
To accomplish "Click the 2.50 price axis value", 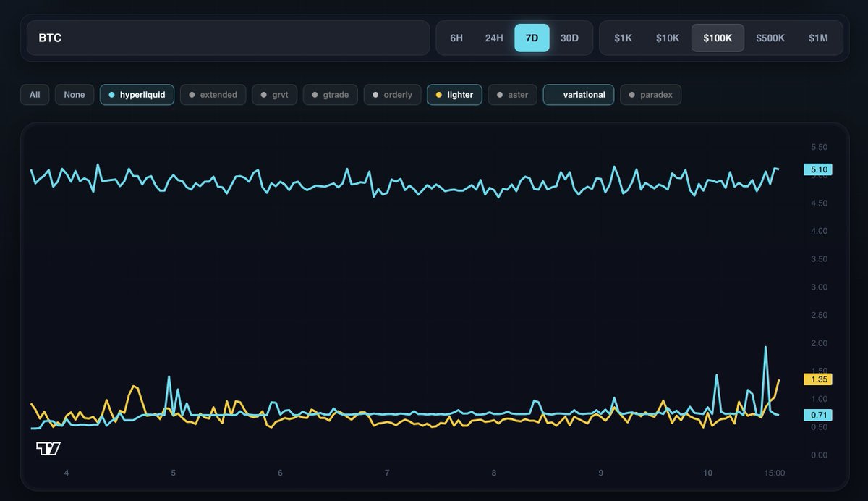I will [820, 315].
